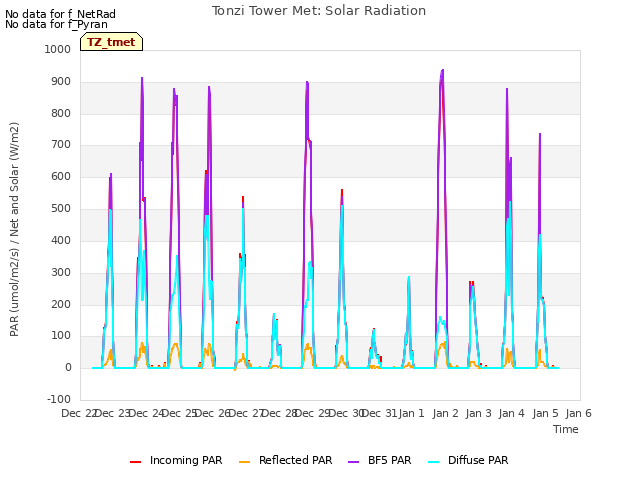The width and height of the screenshot is (640, 480).
Task: Select the orange Reflected PAR legend swatch
Action: [x=244, y=462]
